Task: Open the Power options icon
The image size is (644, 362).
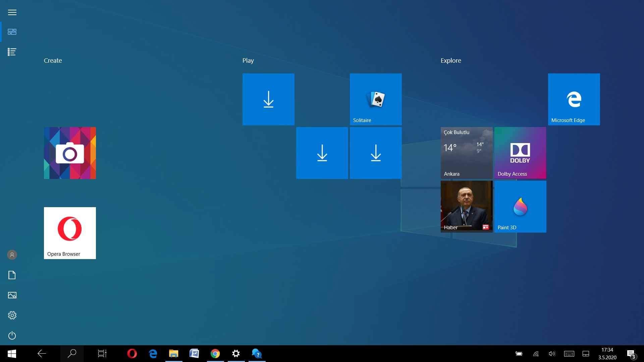Action: [12, 336]
